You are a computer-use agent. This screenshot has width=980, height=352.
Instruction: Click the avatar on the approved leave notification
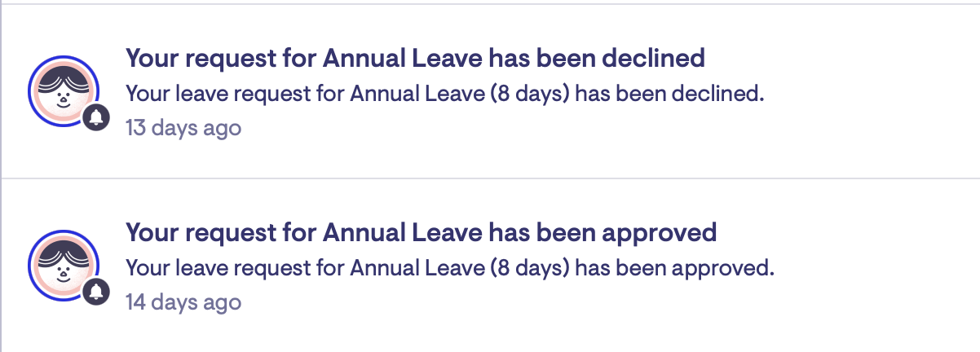click(x=62, y=264)
